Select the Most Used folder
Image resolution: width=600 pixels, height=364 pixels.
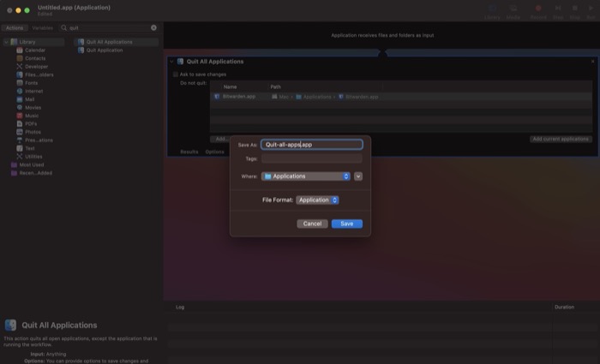27,164
